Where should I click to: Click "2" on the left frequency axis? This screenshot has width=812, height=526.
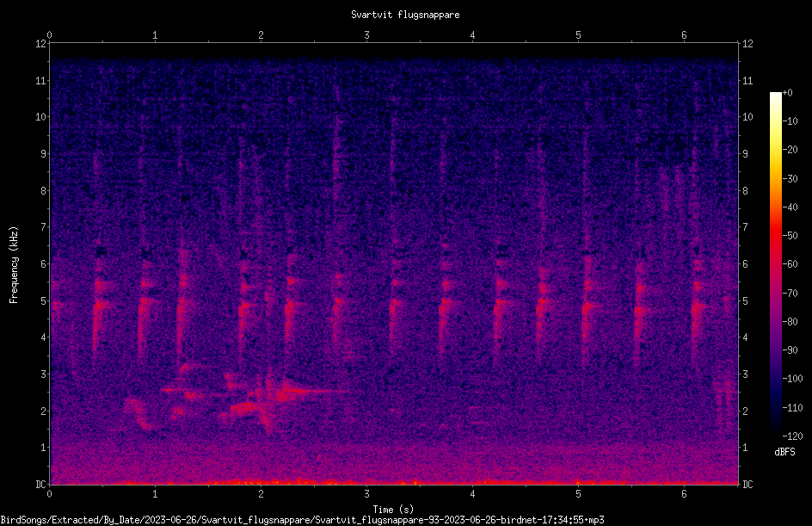[43, 411]
